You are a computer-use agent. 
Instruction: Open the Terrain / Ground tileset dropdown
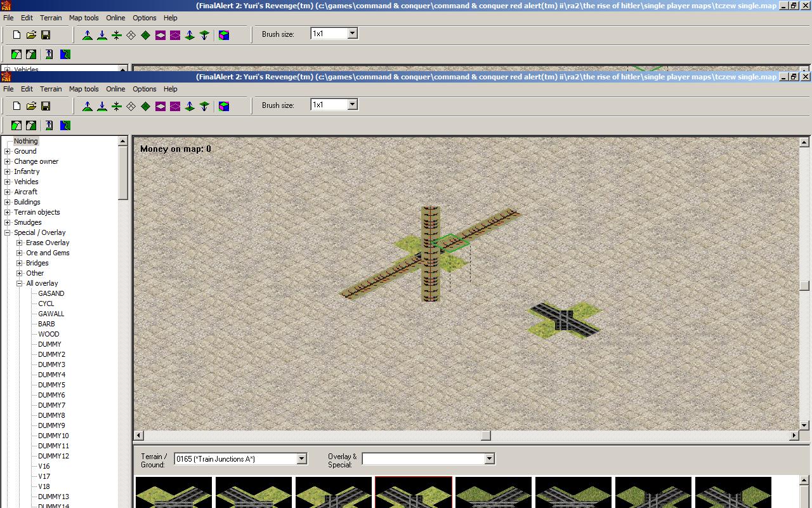(x=302, y=458)
